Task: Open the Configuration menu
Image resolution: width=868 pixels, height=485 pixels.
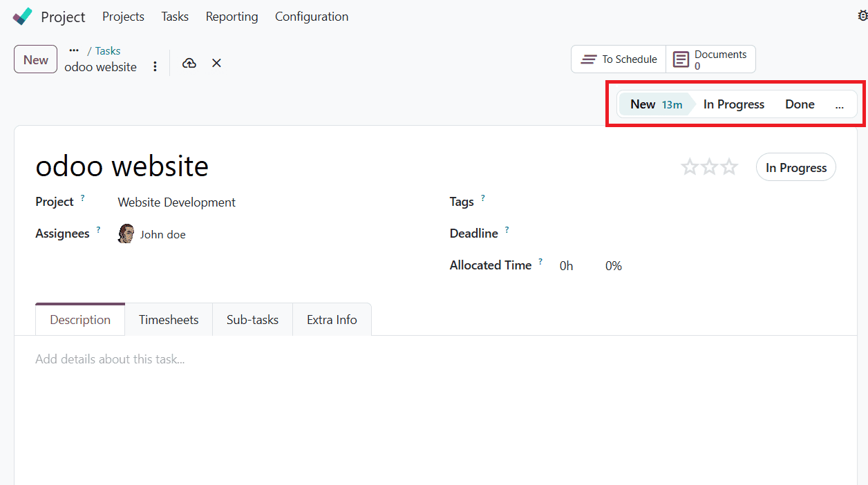Action: 312,17
